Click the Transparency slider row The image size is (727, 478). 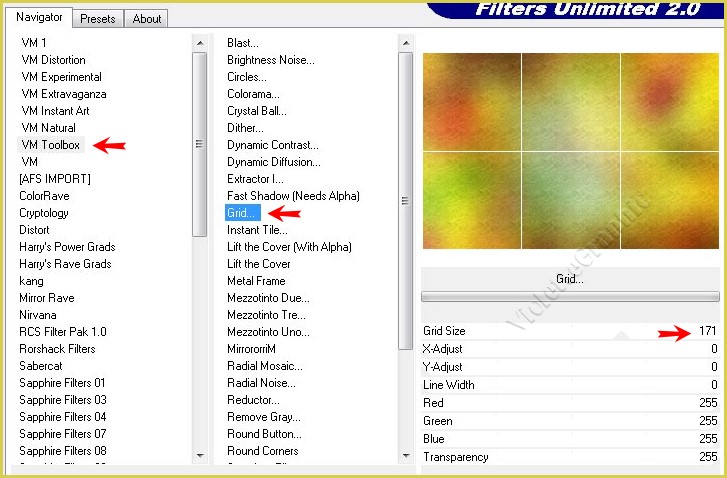tap(570, 457)
